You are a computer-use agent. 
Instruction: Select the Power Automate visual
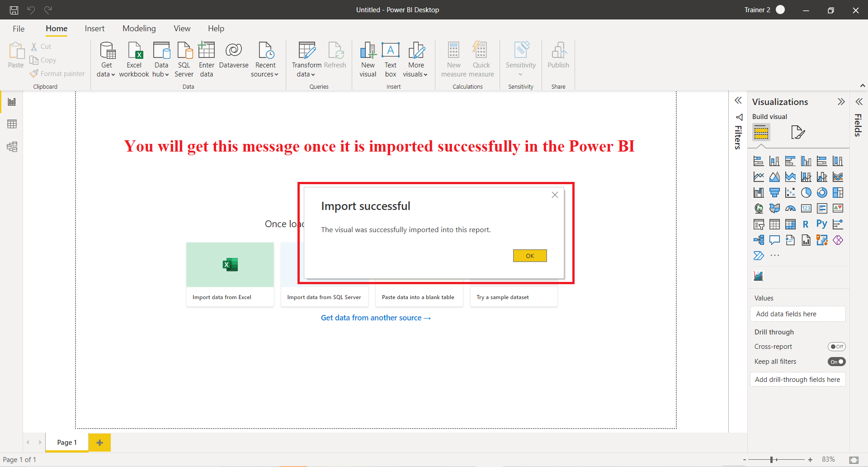759,256
